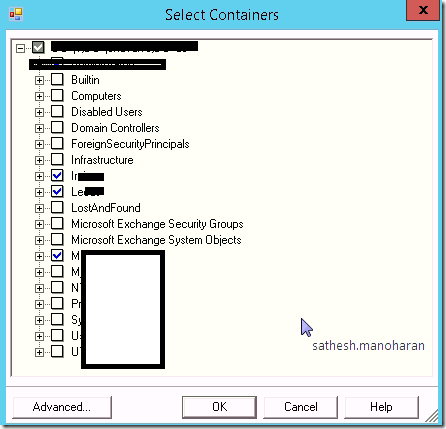Expand the ForeignSecurityPrincipals node
Viewport: 446px width, 429px height.
[x=39, y=144]
